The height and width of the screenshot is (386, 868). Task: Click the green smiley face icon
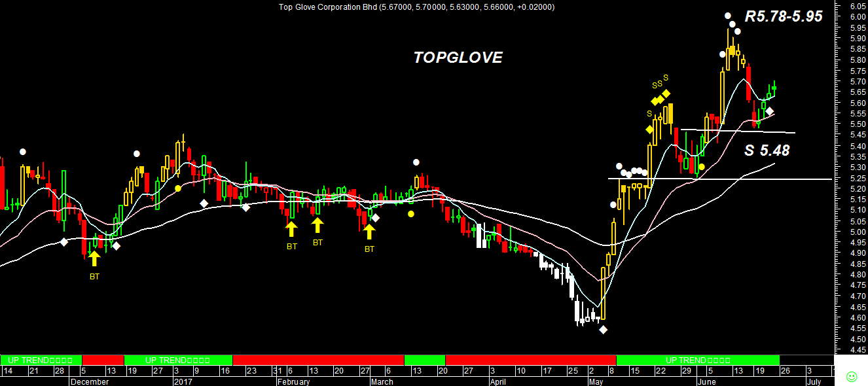click(x=852, y=377)
